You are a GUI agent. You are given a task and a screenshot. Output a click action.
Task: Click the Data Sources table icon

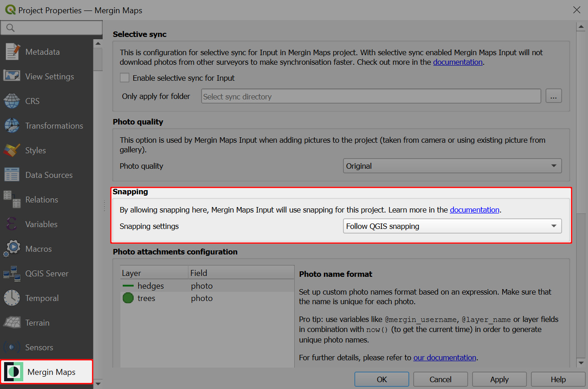(x=12, y=175)
